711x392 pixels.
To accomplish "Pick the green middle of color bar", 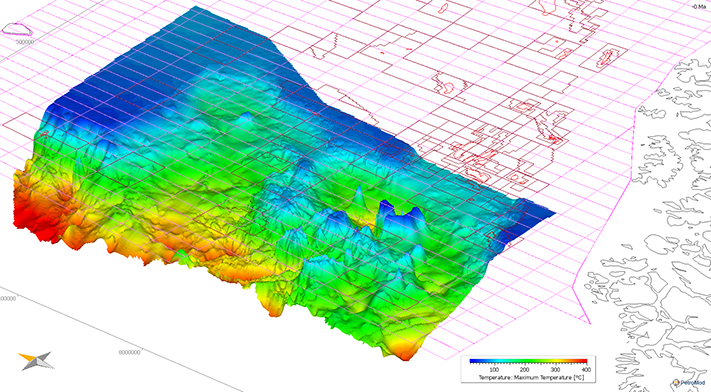I will [x=529, y=362].
